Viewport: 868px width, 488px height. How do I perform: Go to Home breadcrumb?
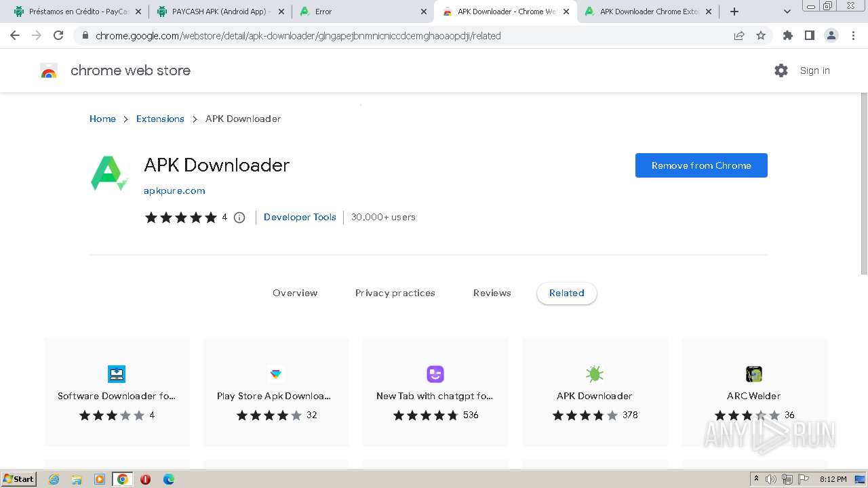coord(102,119)
